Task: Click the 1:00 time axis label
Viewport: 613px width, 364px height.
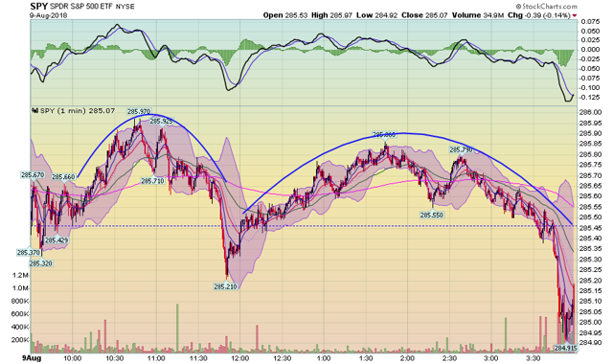Action: pos(324,358)
